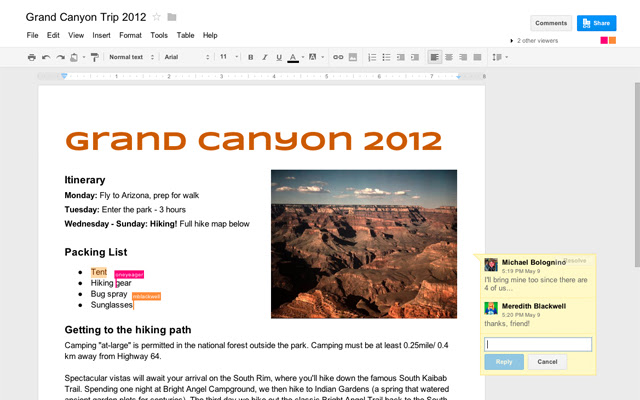
Task: Cancel the comment reply
Action: [x=547, y=362]
